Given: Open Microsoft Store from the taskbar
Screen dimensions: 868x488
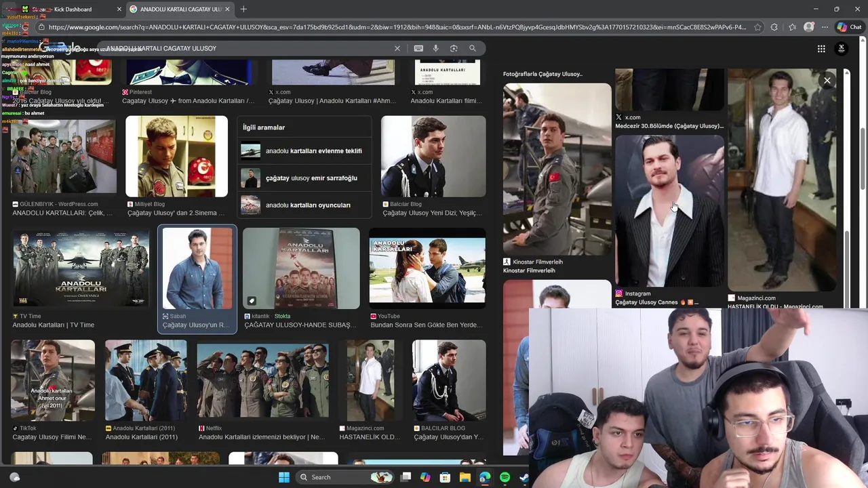Looking at the screenshot, I should [445, 477].
